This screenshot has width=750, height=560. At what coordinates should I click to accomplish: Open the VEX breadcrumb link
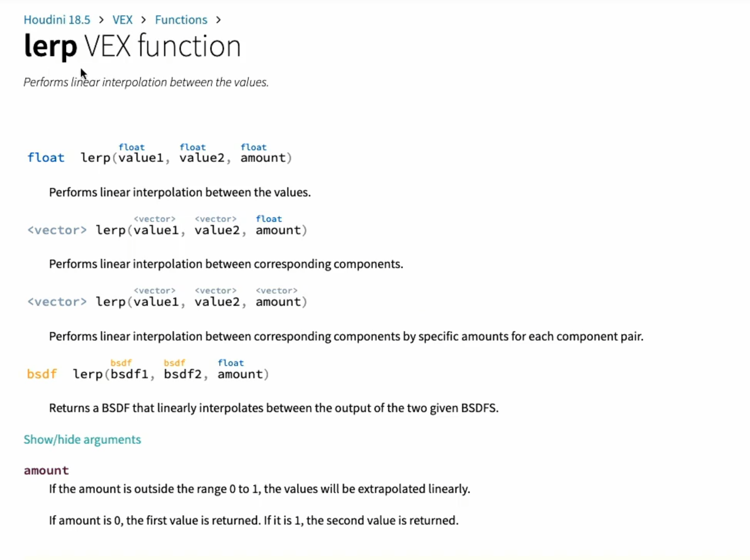122,20
